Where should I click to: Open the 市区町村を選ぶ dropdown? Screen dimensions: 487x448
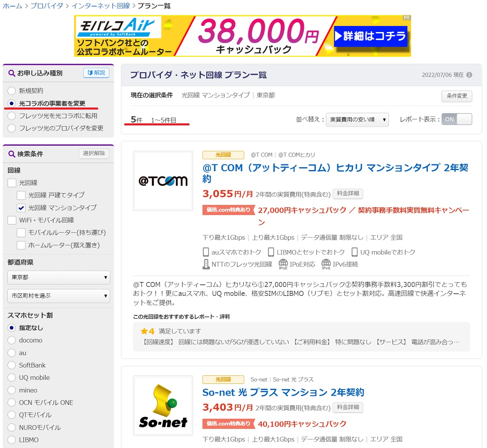(x=59, y=296)
